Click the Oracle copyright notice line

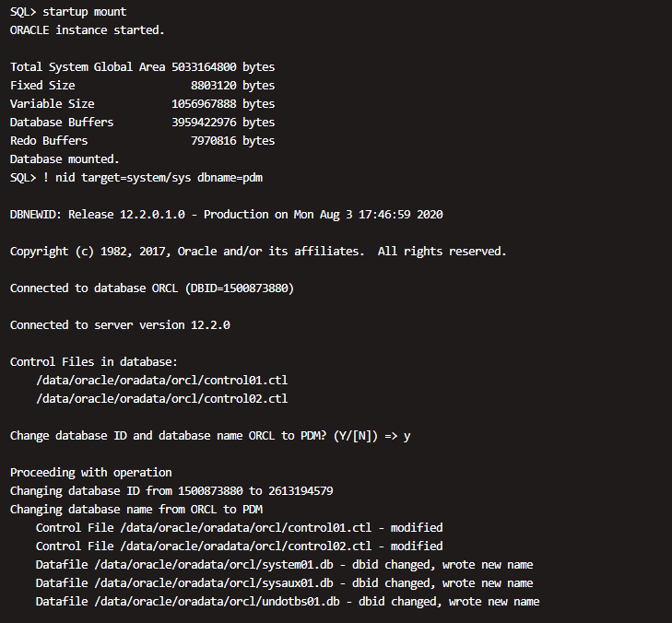pyautogui.click(x=258, y=251)
